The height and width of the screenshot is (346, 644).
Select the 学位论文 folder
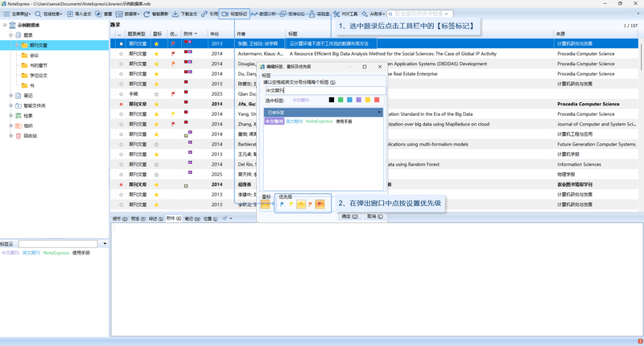[x=38, y=76]
